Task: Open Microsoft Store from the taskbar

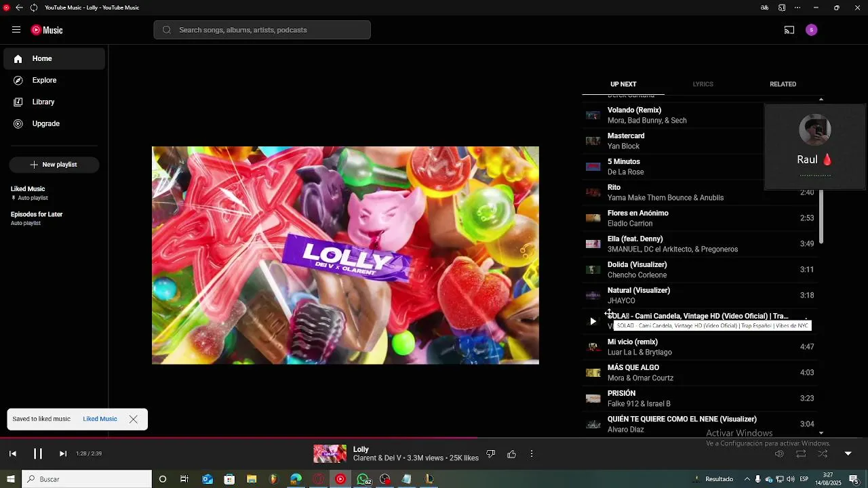Action: [x=229, y=479]
